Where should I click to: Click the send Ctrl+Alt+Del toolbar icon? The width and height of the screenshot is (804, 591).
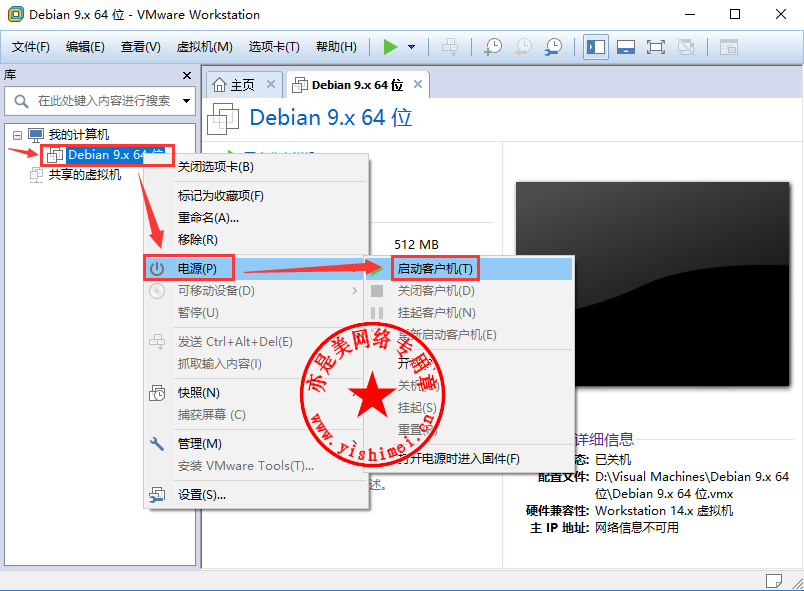[450, 47]
